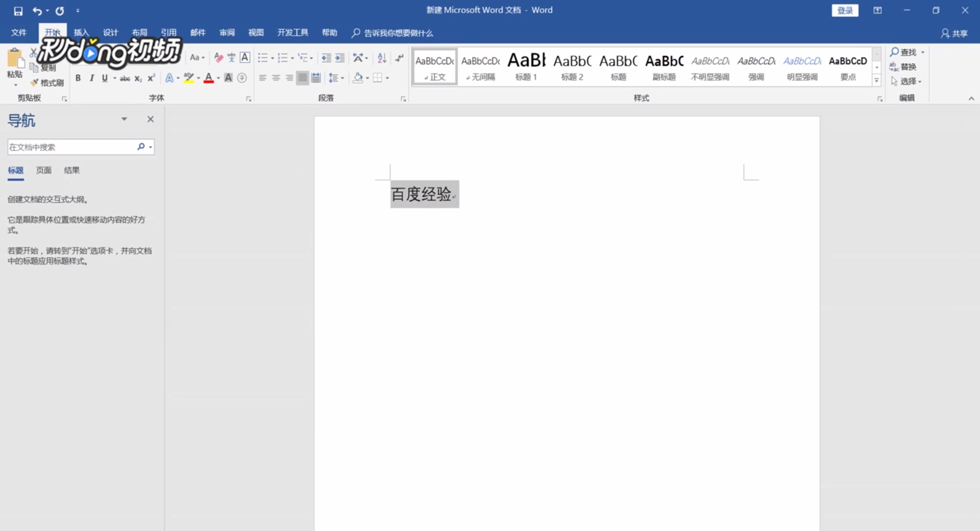Set paragraph to align right
Image resolution: width=980 pixels, height=531 pixels.
click(x=289, y=78)
